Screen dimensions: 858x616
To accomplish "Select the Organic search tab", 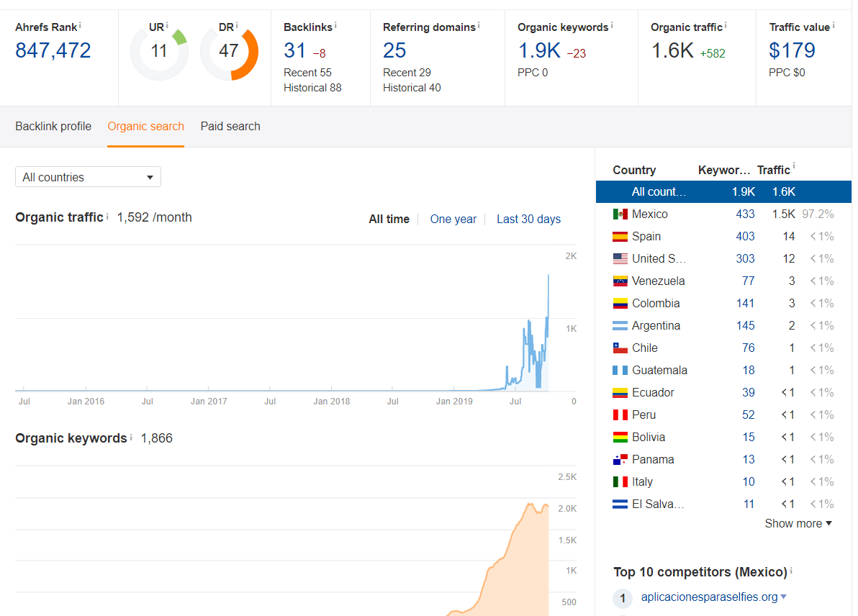I will 145,127.
